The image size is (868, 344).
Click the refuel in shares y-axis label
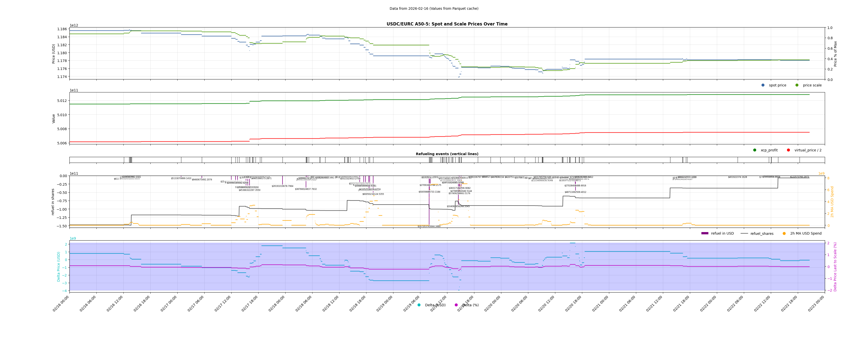coord(53,202)
